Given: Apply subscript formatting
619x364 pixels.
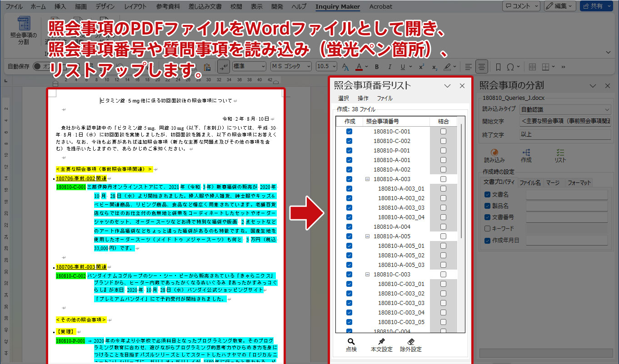Looking at the screenshot, I should click(434, 67).
